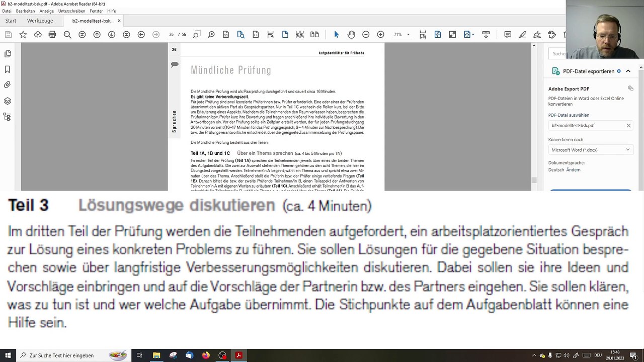Open layers panel in left sidebar

click(8, 101)
